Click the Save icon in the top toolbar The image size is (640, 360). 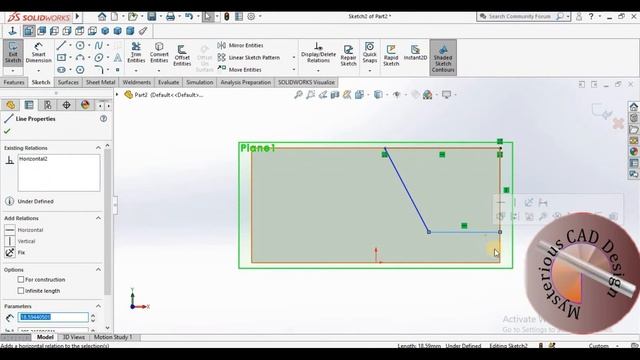tap(152, 16)
